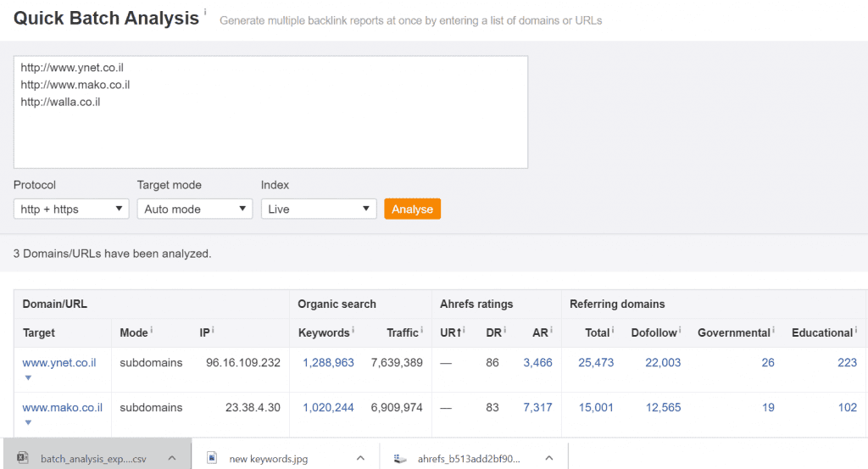Click mako DR value 83
Image resolution: width=868 pixels, height=469 pixels.
coord(492,408)
